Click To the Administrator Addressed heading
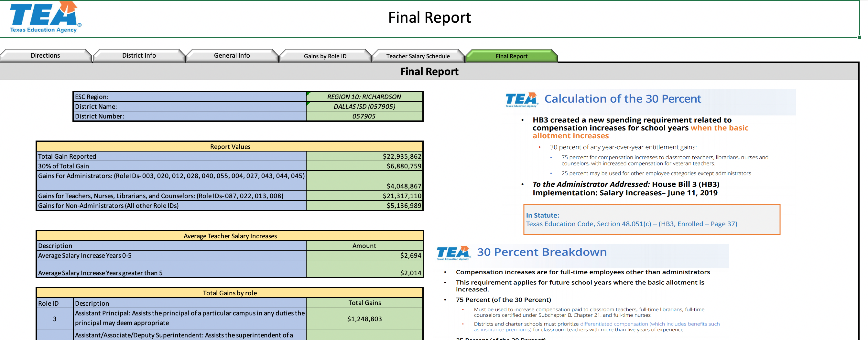Image resolution: width=868 pixels, height=340 pixels. tap(591, 184)
